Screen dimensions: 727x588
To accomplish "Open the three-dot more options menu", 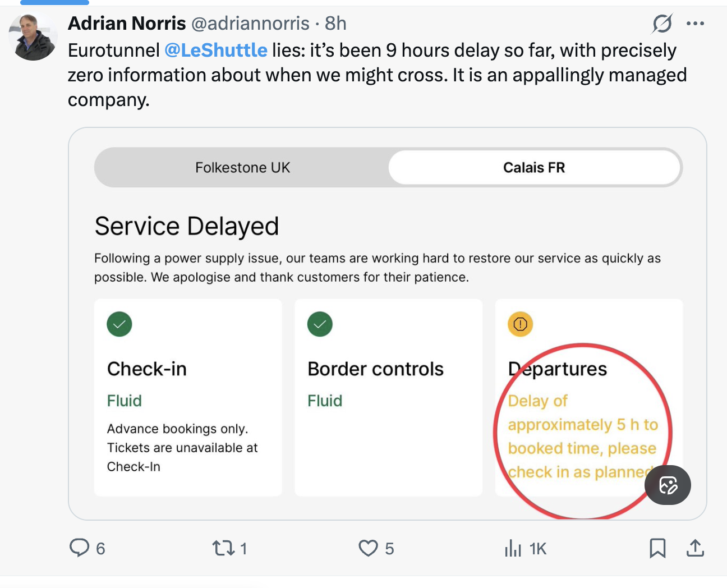I will tap(695, 24).
